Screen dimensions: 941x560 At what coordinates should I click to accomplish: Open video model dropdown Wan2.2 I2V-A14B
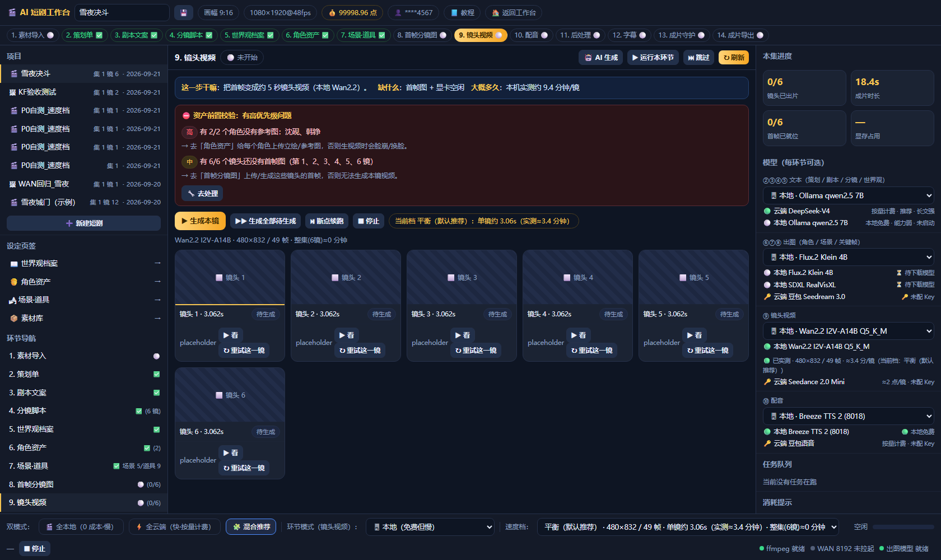pos(848,331)
